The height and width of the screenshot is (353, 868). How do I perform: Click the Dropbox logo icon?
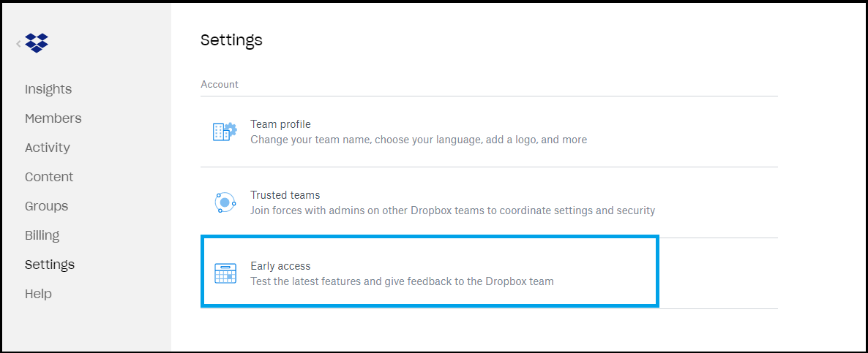point(37,43)
